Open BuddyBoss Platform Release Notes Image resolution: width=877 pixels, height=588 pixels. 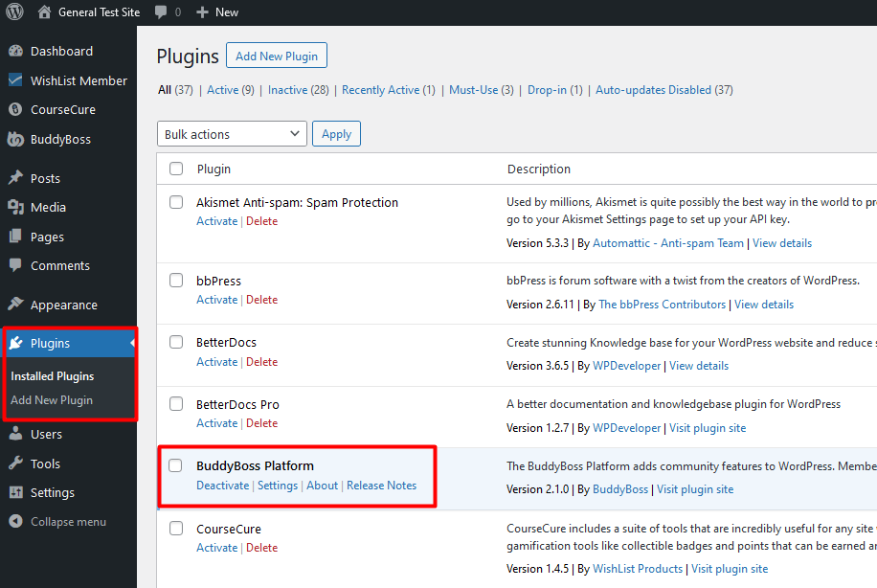[381, 486]
